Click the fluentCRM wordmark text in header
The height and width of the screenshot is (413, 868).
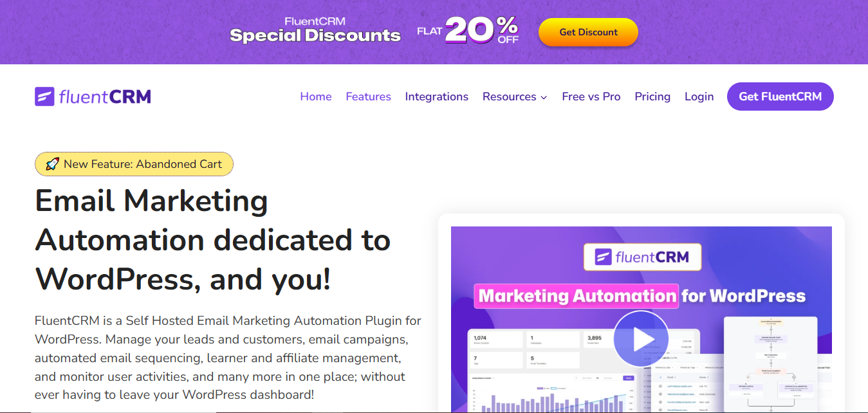point(105,96)
